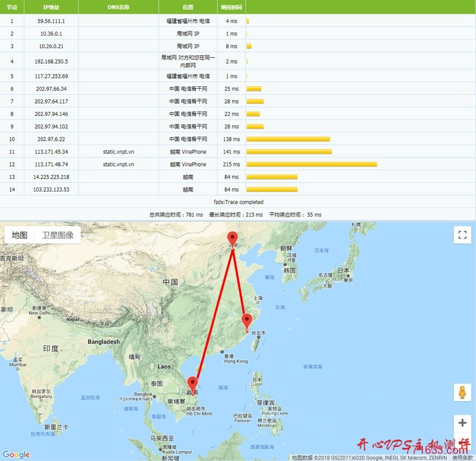
Task: Click IP address 59.56.111.1 in row 1
Action: pos(51,21)
